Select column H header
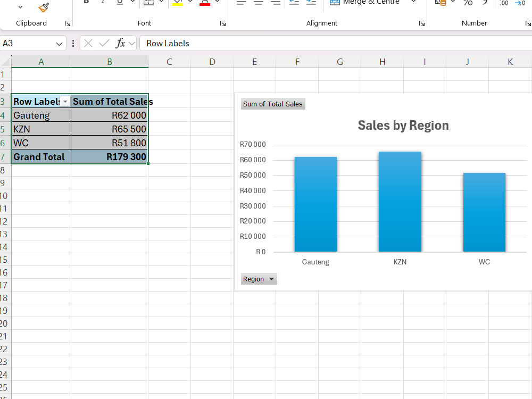The image size is (532, 399). coord(383,62)
